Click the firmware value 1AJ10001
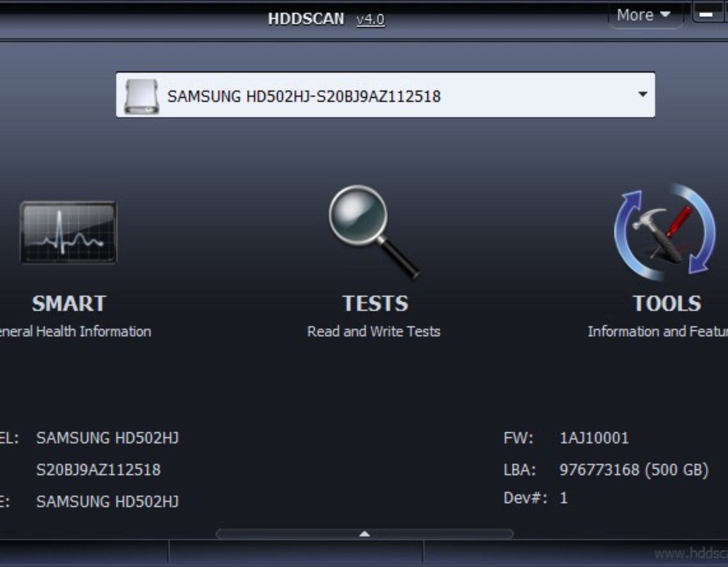 [594, 438]
